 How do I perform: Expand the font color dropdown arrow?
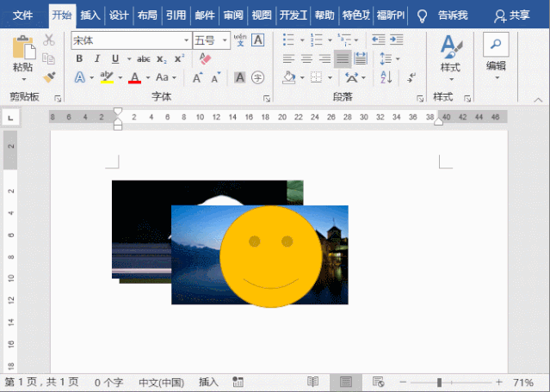point(148,77)
